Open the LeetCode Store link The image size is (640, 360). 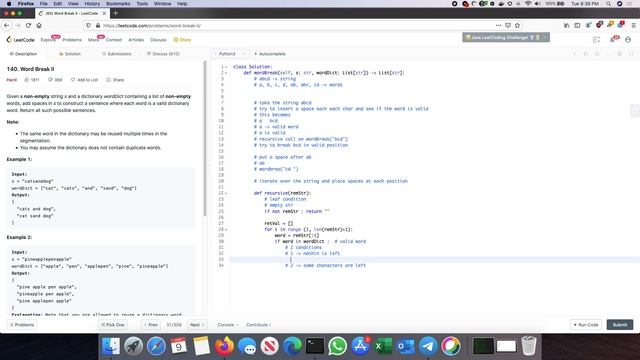point(182,40)
